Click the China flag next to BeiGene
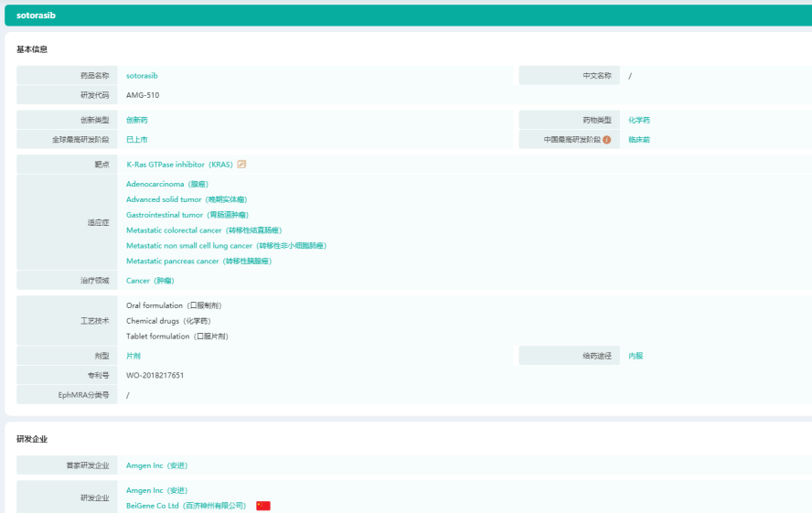 [x=263, y=506]
